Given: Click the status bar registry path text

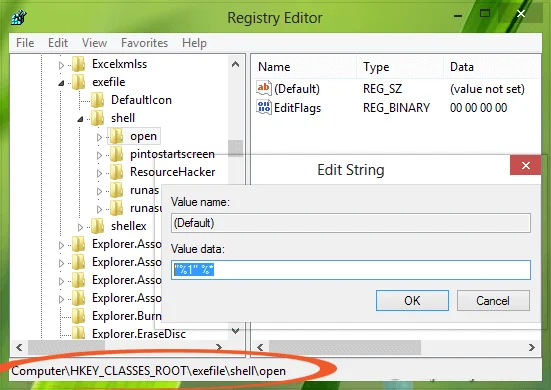Looking at the screenshot, I should (149, 371).
